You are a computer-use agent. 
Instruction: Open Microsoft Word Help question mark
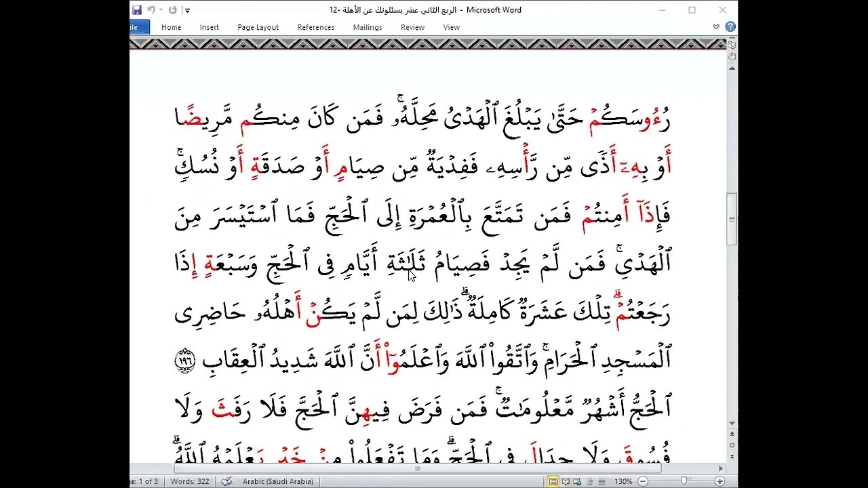(730, 27)
